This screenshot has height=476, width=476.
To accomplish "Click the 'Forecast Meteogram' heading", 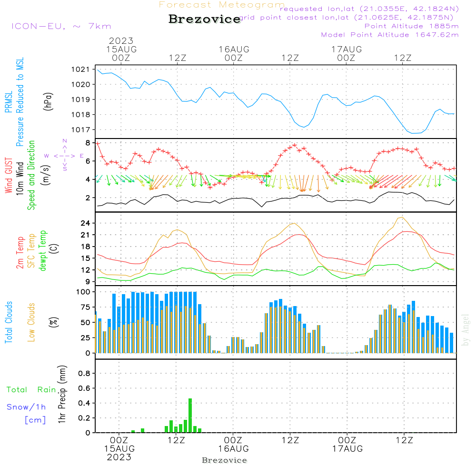I will click(x=222, y=5).
